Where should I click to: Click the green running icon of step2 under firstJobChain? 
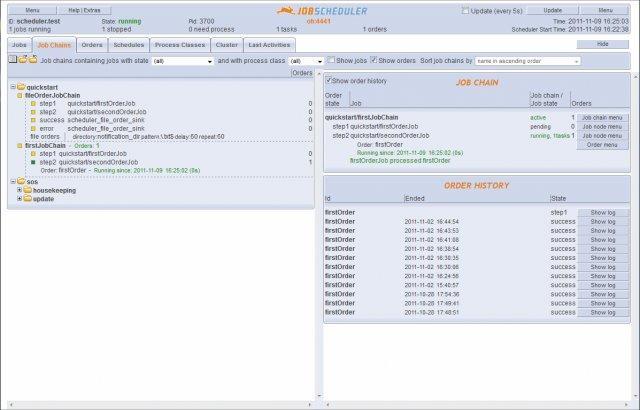point(33,162)
